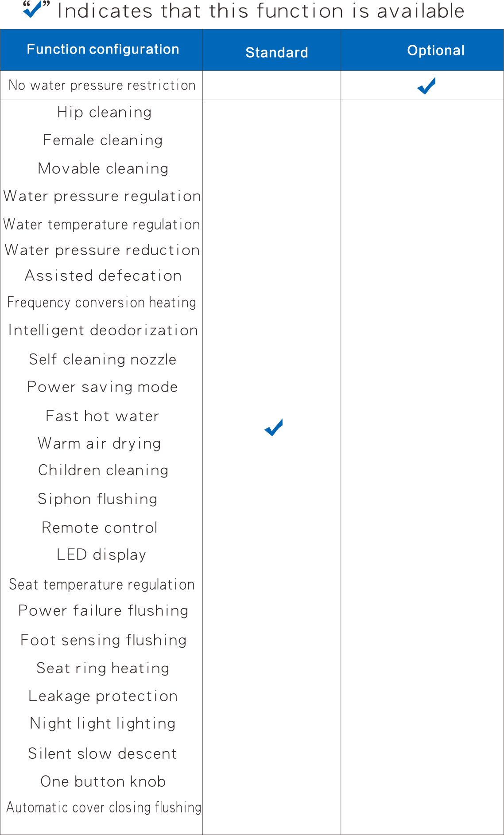Screen dimensions: 504x835
Task: Click the checkmark in the Standard column
Action: 274,427
